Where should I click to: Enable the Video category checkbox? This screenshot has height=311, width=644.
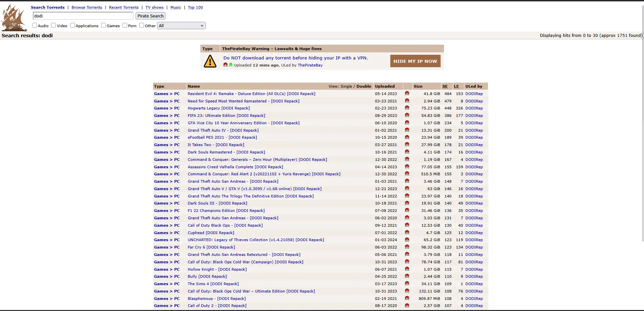[x=53, y=25]
